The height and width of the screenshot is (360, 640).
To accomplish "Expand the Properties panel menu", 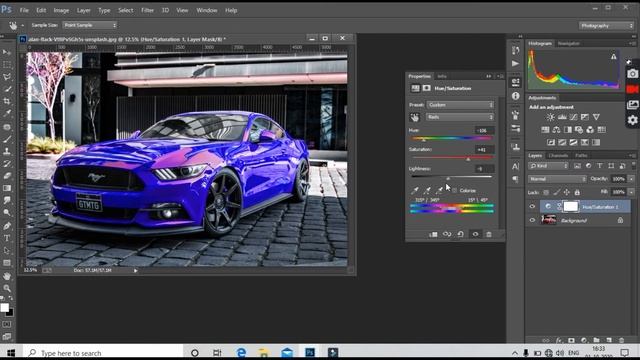I will click(500, 76).
